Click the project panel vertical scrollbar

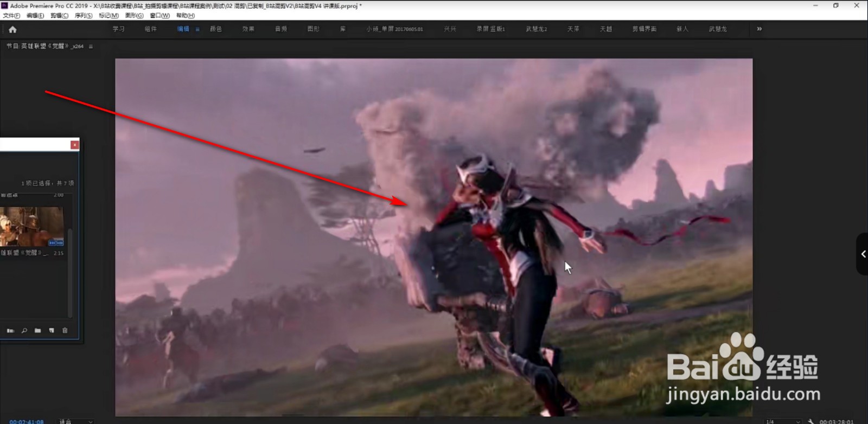point(70,274)
